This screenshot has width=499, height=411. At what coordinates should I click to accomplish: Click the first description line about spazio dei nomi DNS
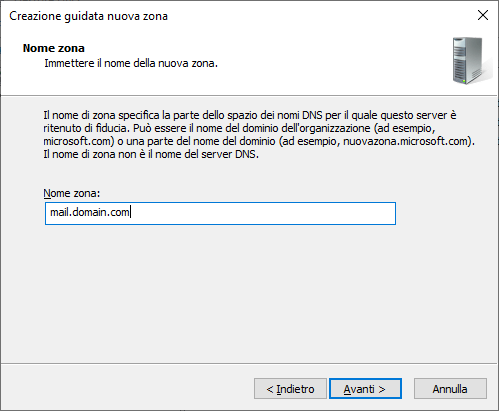click(250, 115)
